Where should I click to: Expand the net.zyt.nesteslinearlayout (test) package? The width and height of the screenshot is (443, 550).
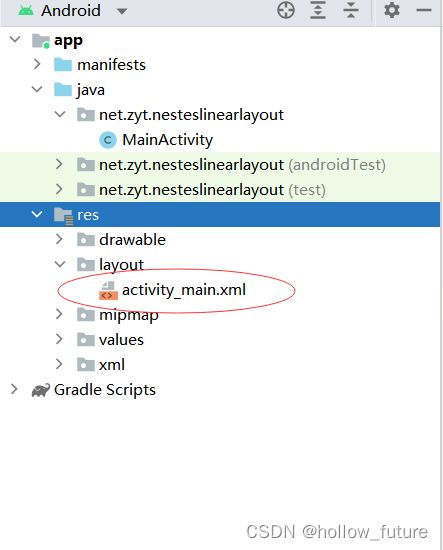(x=59, y=189)
